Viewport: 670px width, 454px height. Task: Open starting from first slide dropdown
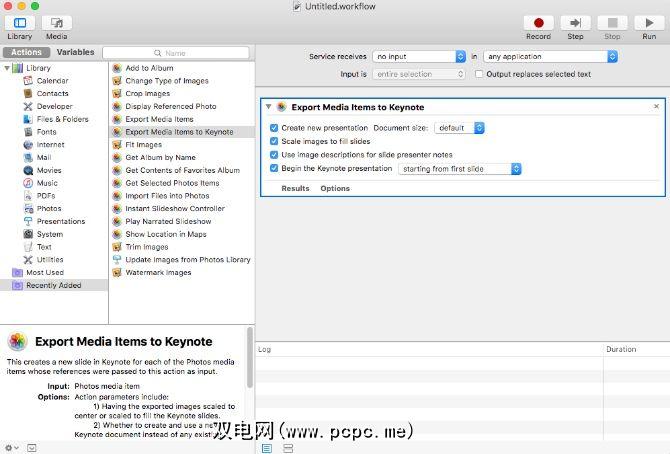(460, 169)
